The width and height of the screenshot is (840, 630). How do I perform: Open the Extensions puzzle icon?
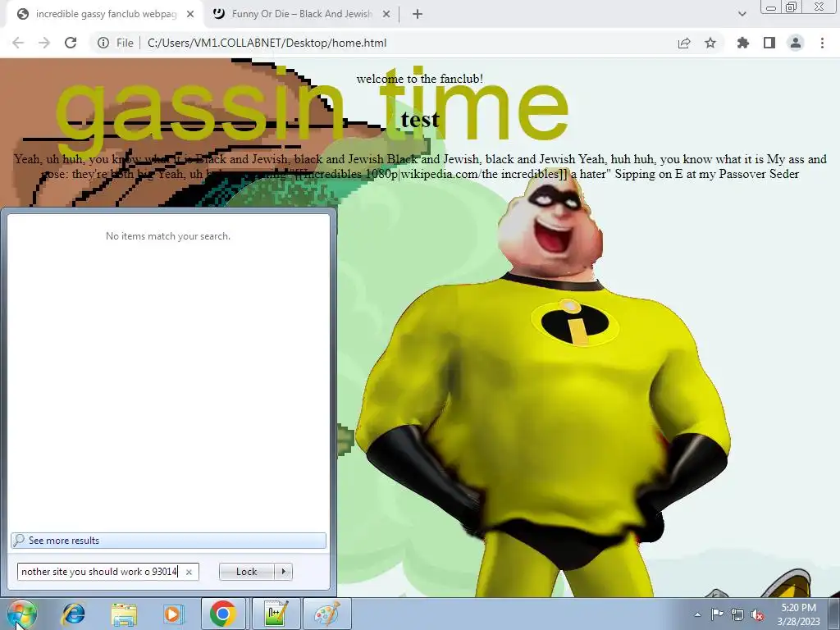742,43
